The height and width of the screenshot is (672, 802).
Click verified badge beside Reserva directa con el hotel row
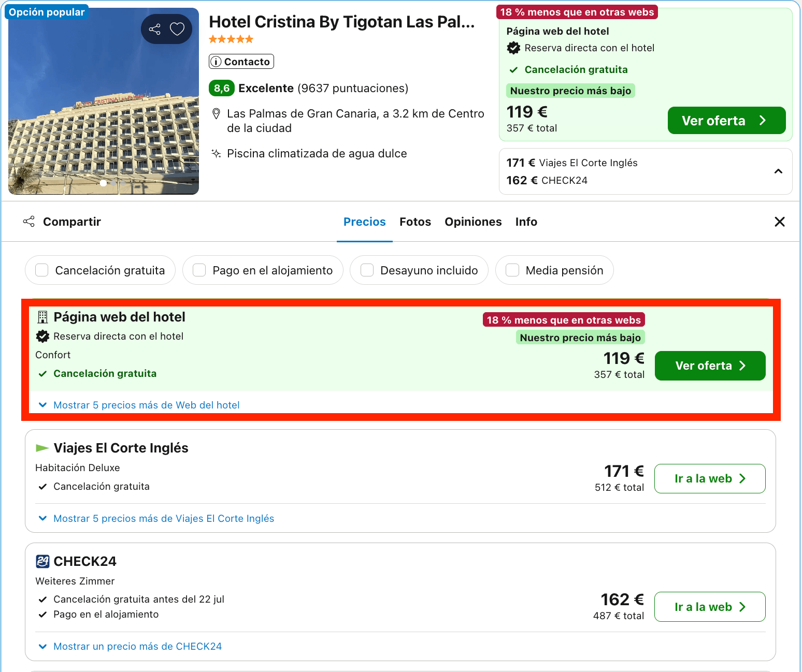[x=42, y=337]
